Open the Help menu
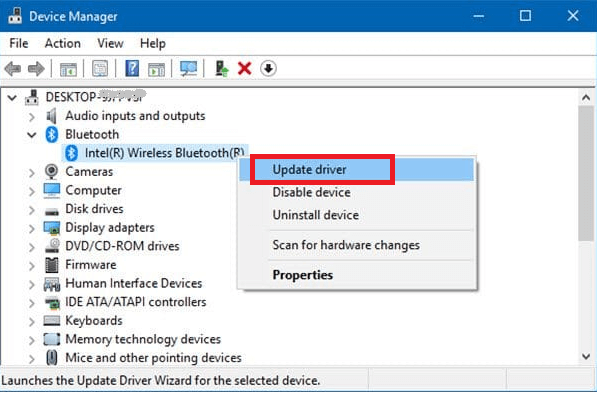The height and width of the screenshot is (393, 597). tap(153, 43)
